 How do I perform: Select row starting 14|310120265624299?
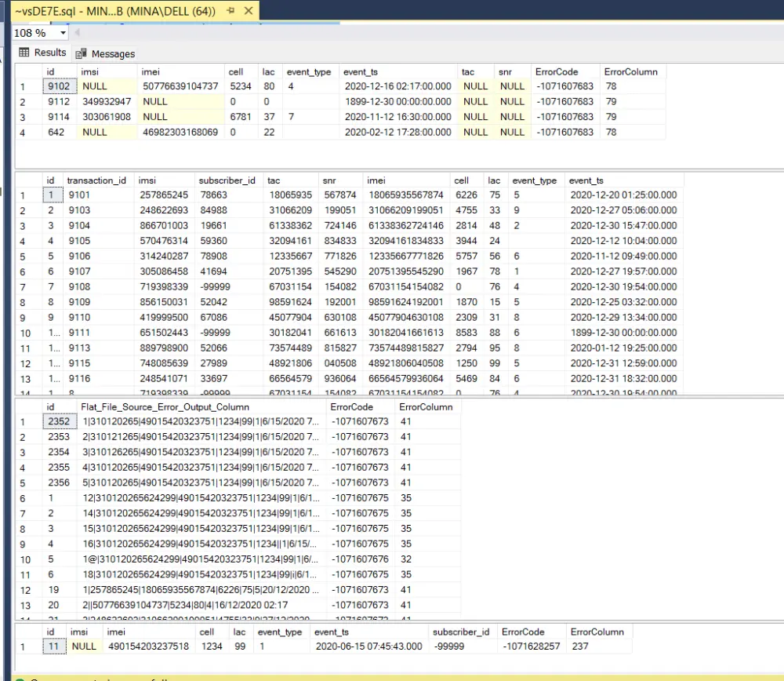(x=201, y=513)
